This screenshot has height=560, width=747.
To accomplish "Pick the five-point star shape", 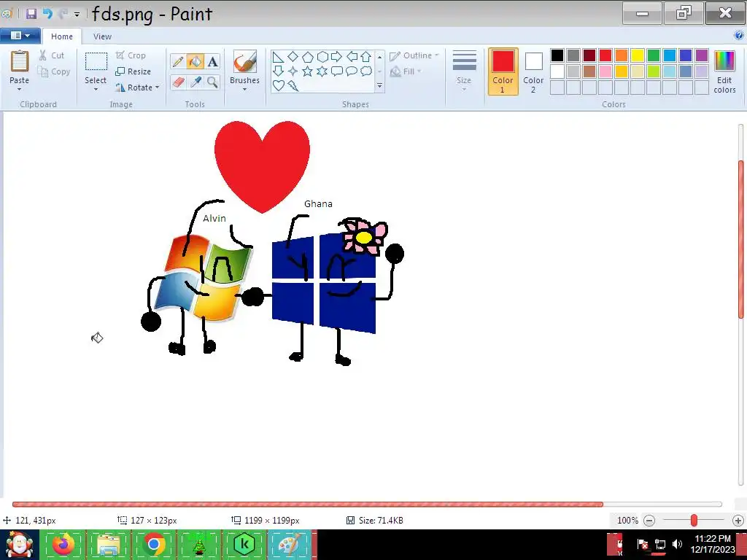I will (x=307, y=71).
